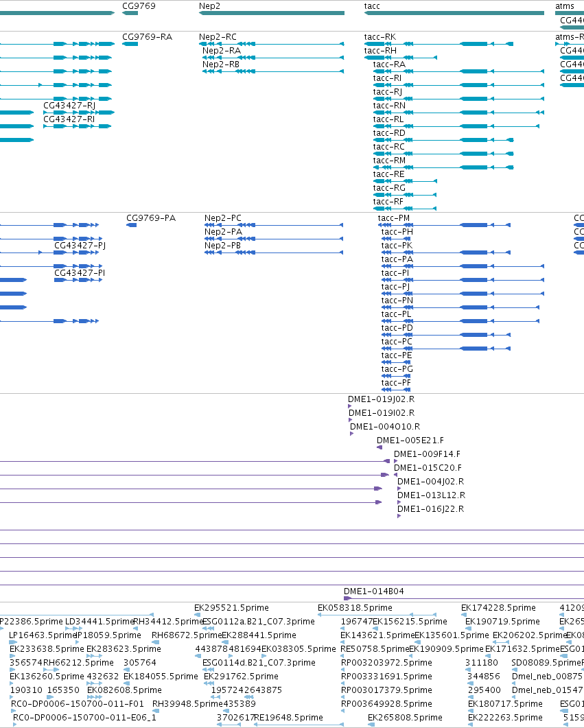Select EST label EK295521.5prime
The height and width of the screenshot is (728, 584).
pos(231,608)
